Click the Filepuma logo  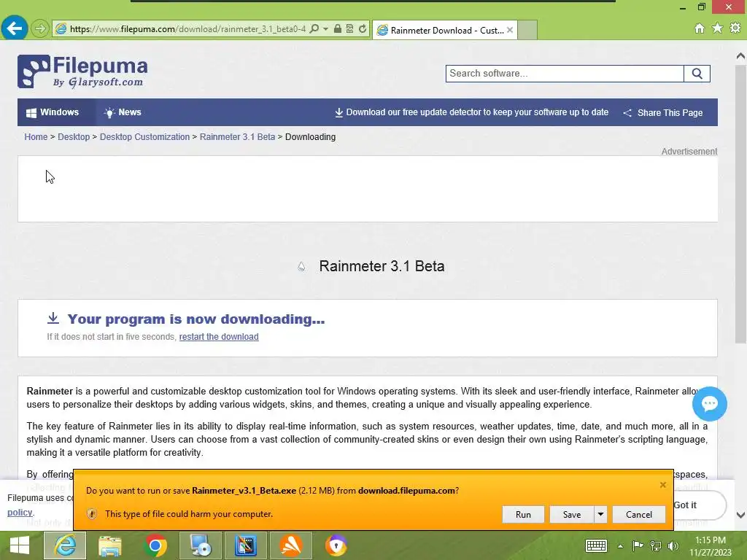tap(82, 71)
